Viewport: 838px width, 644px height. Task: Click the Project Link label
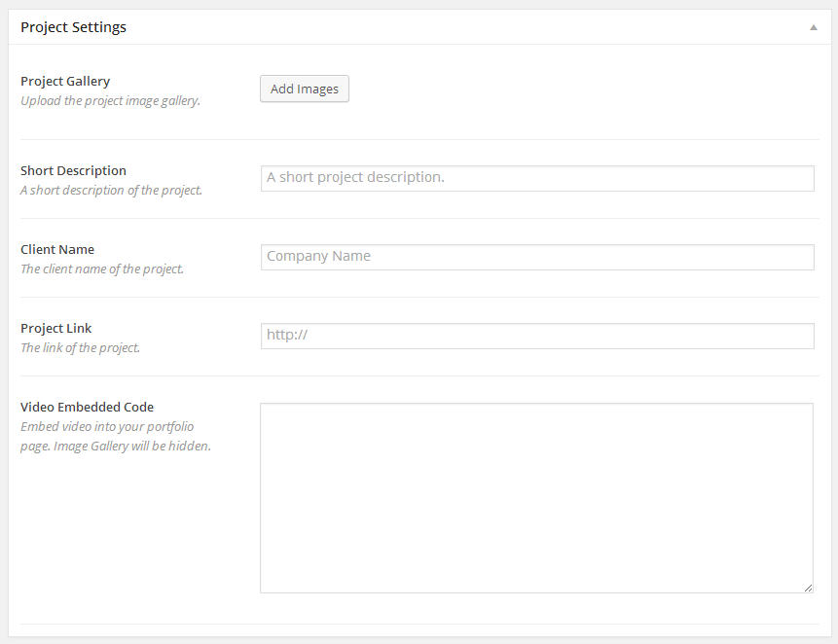pyautogui.click(x=56, y=328)
